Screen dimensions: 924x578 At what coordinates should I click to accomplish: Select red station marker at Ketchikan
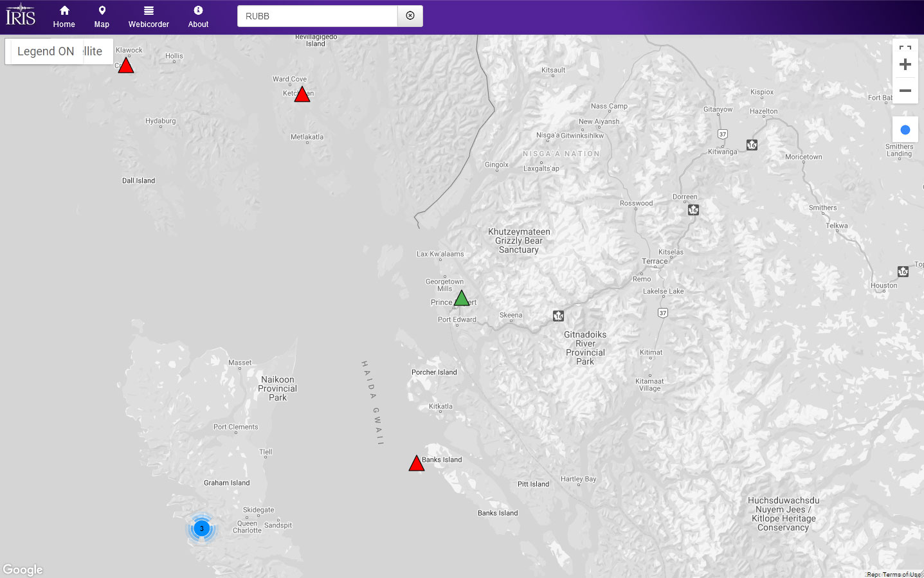(x=302, y=94)
